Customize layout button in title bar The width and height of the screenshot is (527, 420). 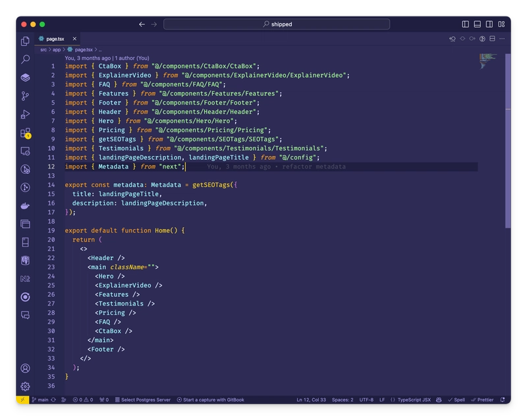pyautogui.click(x=501, y=24)
